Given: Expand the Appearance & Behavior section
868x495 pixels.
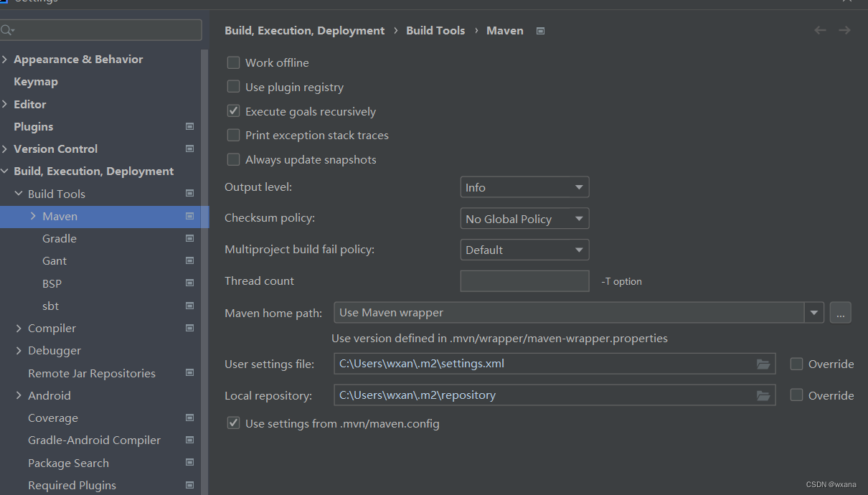Looking at the screenshot, I should [x=5, y=59].
